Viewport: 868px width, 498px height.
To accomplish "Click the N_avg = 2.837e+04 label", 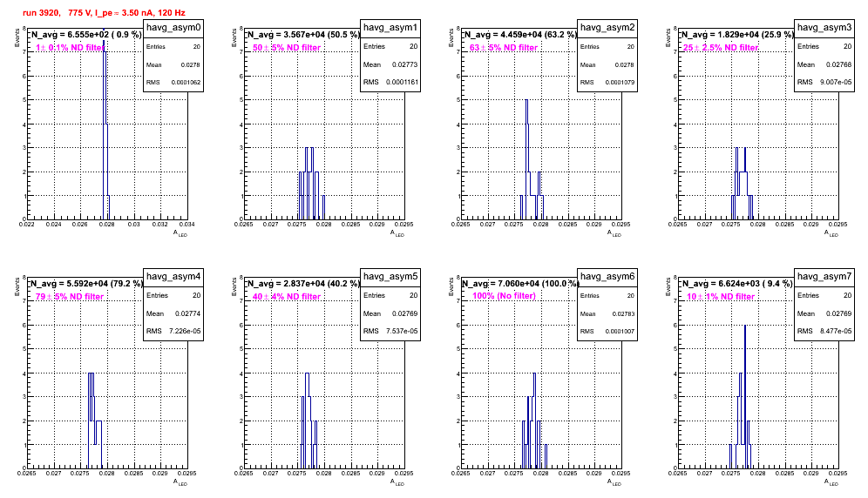I will click(x=303, y=284).
